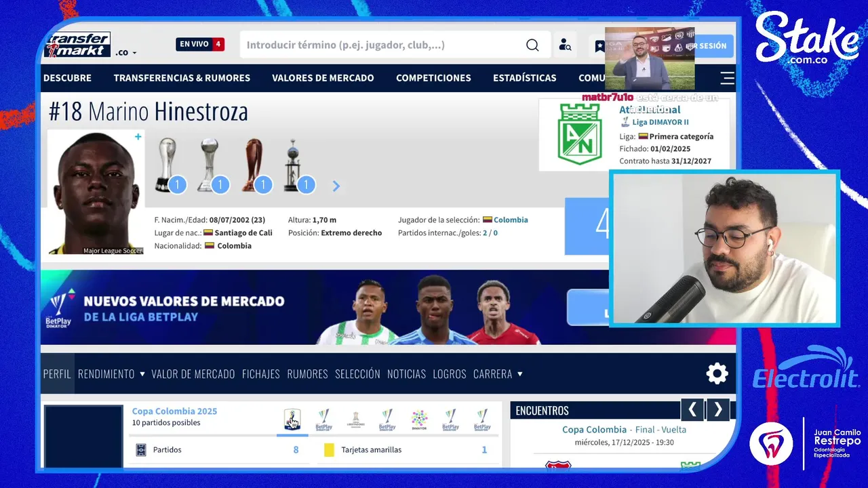Screen dimensions: 868x488
Task: Click international matches count 2
Action: pos(485,232)
